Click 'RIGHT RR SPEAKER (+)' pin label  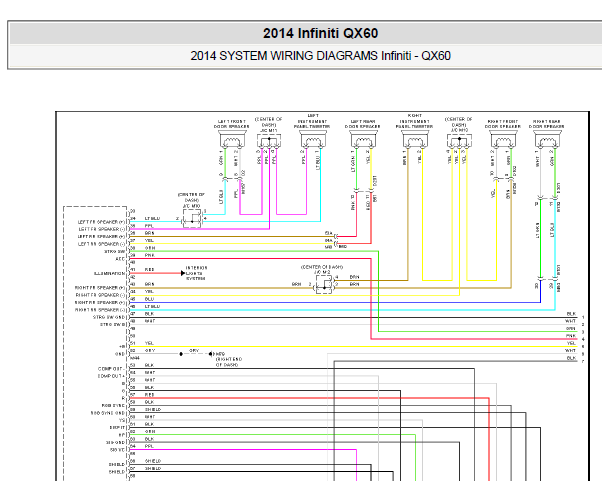pyautogui.click(x=99, y=302)
